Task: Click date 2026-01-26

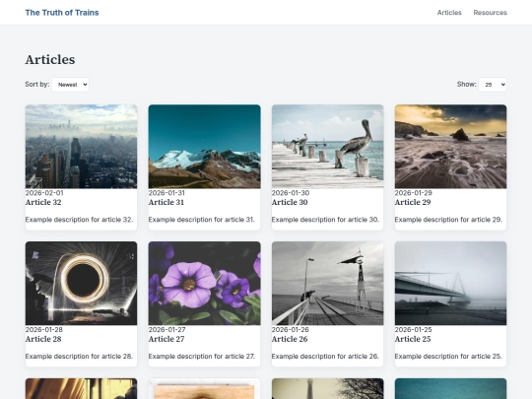Action: pyautogui.click(x=291, y=329)
